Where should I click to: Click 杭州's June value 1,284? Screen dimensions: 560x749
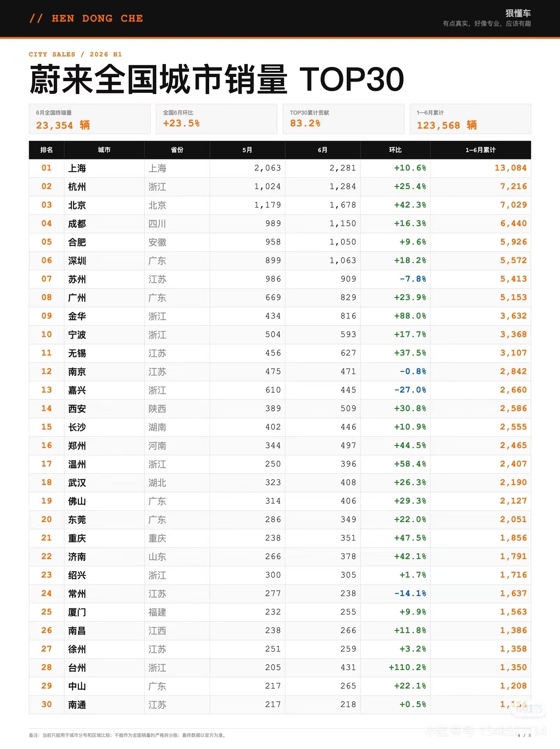343,187
